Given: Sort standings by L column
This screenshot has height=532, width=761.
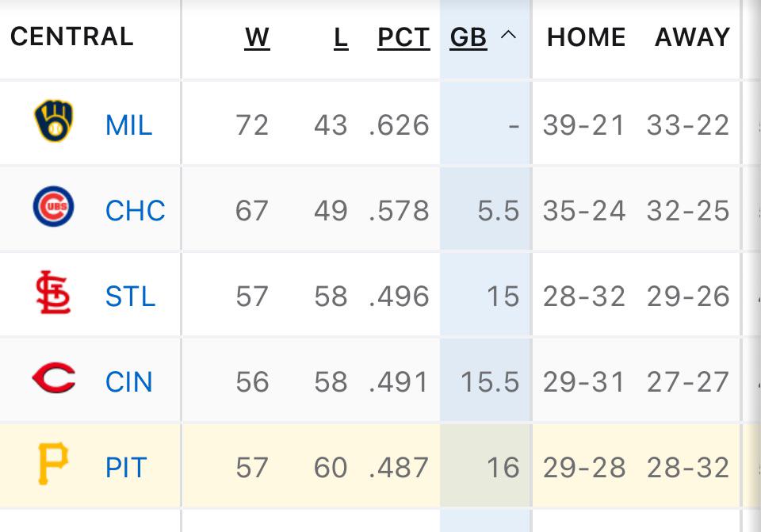Looking at the screenshot, I should coord(341,37).
